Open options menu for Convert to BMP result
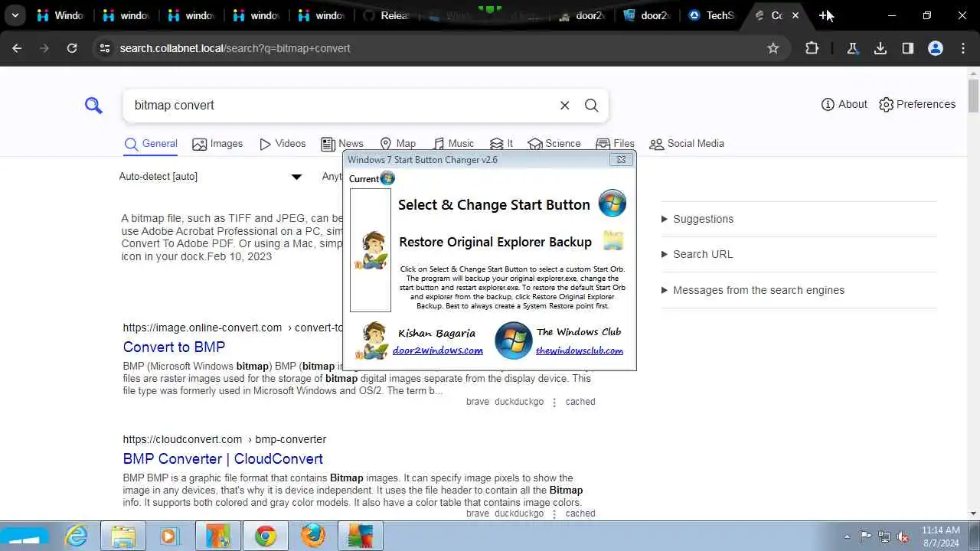 tap(554, 402)
